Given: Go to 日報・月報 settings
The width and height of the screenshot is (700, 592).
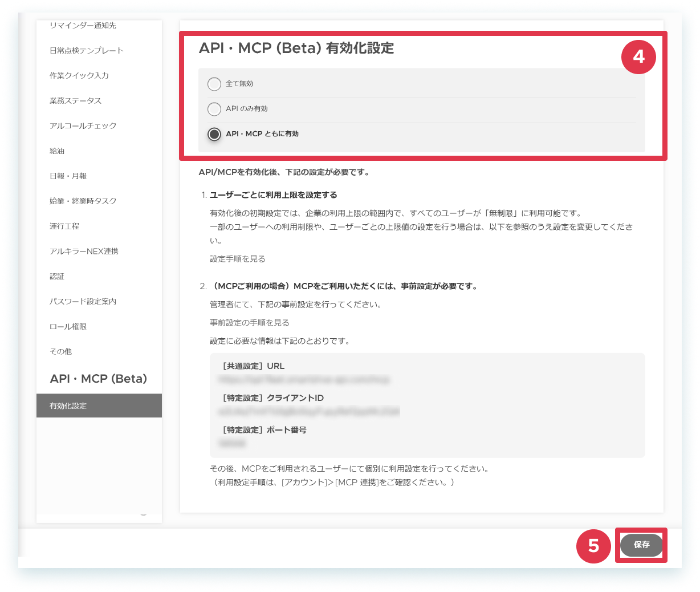Looking at the screenshot, I should click(x=68, y=176).
